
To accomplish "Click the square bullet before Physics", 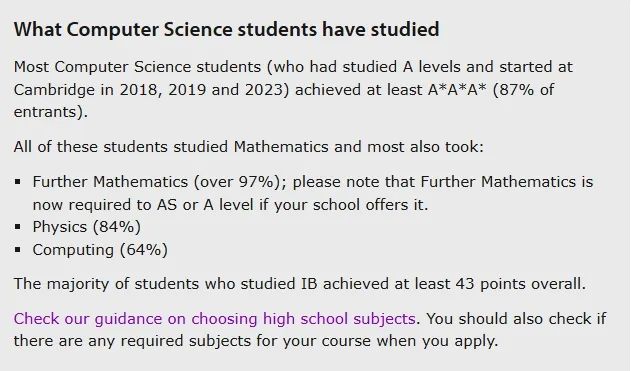I will tap(18, 227).
